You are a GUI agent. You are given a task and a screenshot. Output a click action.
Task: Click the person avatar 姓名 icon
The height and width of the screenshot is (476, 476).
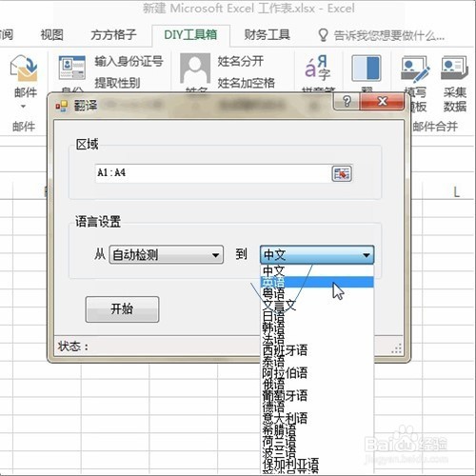(195, 69)
